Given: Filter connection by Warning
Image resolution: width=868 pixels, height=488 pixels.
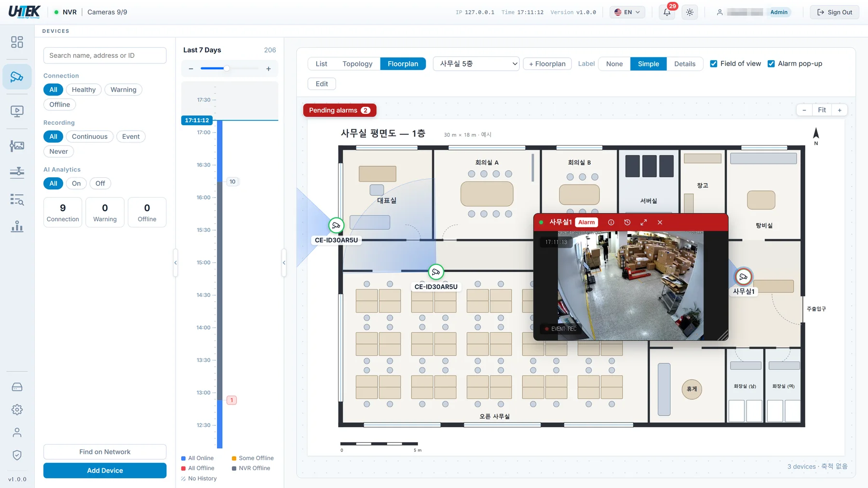Looking at the screenshot, I should point(123,90).
